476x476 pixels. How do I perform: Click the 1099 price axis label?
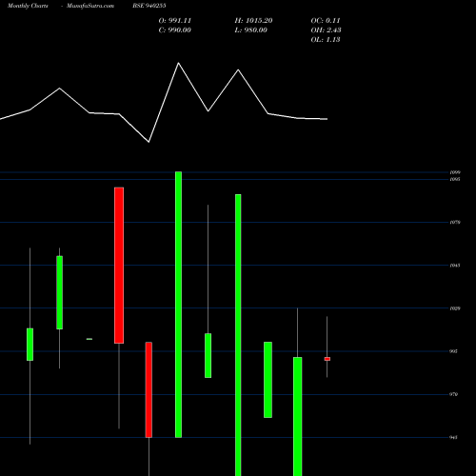(x=455, y=172)
